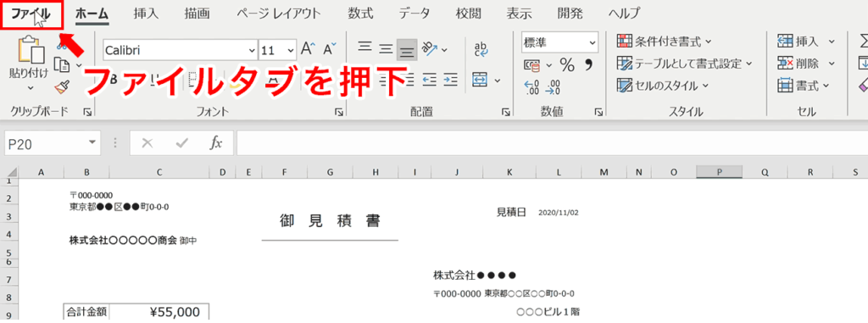Apply middle vertical alignment
The height and width of the screenshot is (323, 868).
(386, 50)
